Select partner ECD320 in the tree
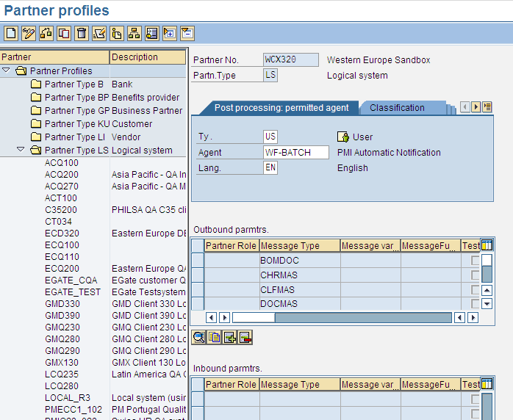 tap(62, 233)
